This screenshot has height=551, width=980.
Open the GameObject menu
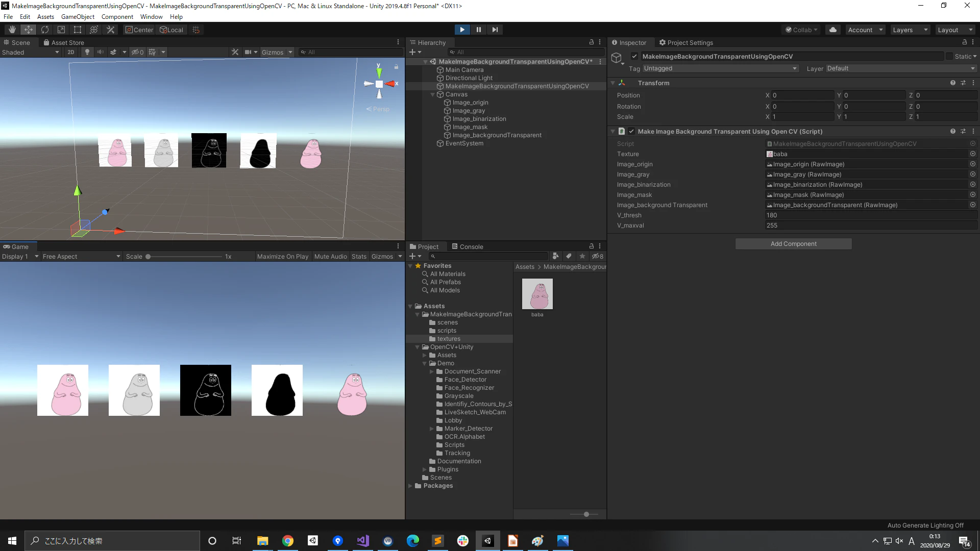78,16
